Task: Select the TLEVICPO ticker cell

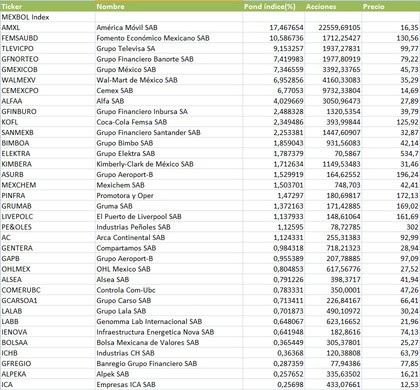Action: click(x=48, y=48)
